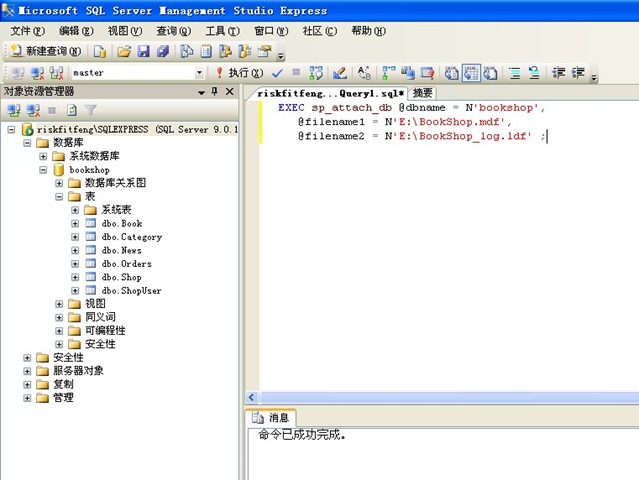Click the editor horizontal scroll left arrow
Image resolution: width=639 pixels, height=480 pixels.
point(252,397)
